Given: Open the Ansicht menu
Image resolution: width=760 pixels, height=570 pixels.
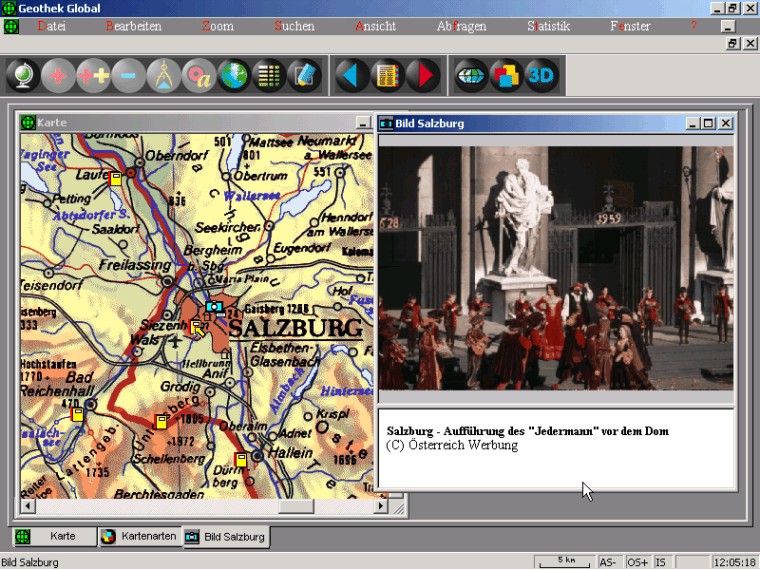Looking at the screenshot, I should (375, 26).
